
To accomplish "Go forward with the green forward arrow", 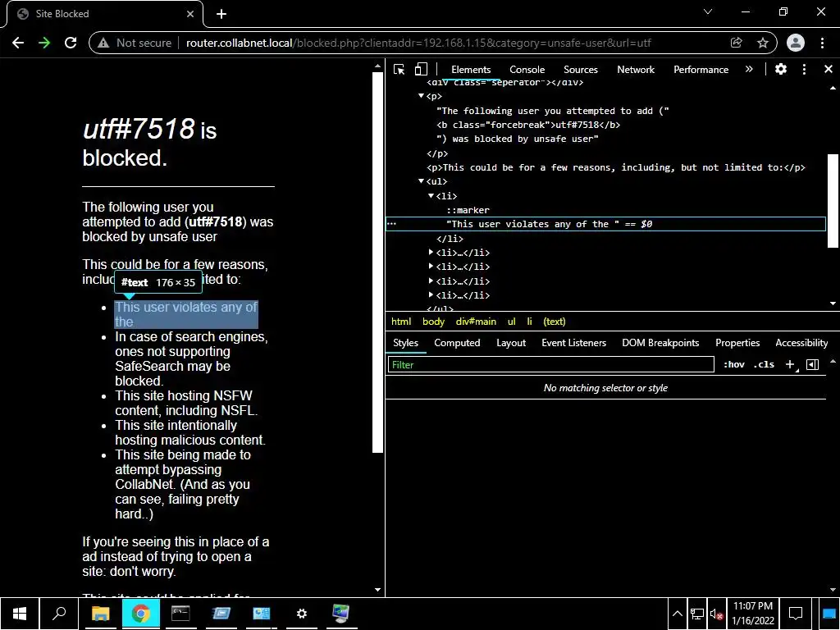I will (44, 43).
